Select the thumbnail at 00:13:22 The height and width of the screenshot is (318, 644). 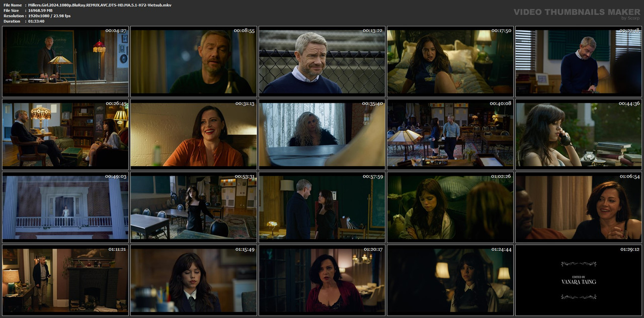[322, 61]
